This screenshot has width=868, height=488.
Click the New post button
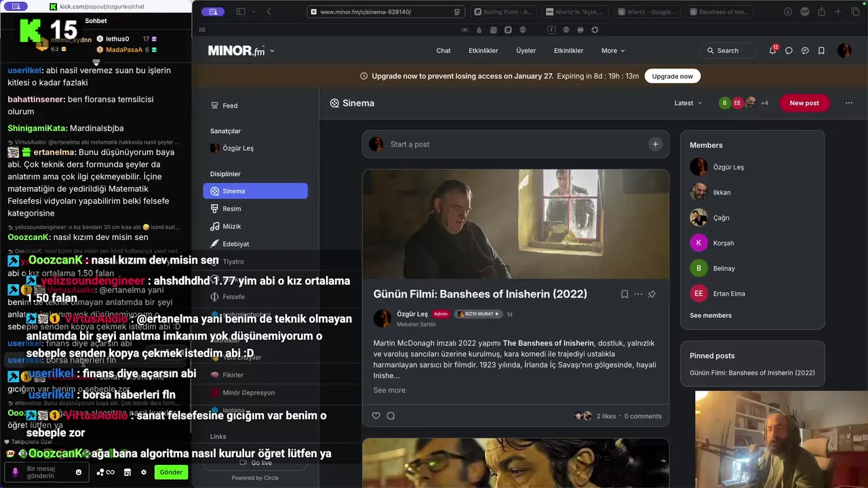(804, 103)
